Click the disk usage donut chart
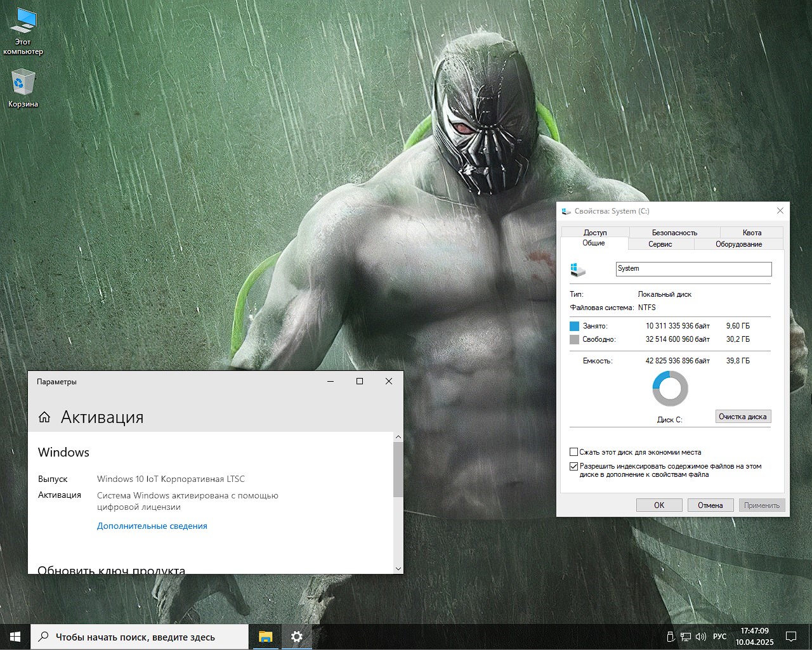The image size is (812, 650). coord(670,388)
